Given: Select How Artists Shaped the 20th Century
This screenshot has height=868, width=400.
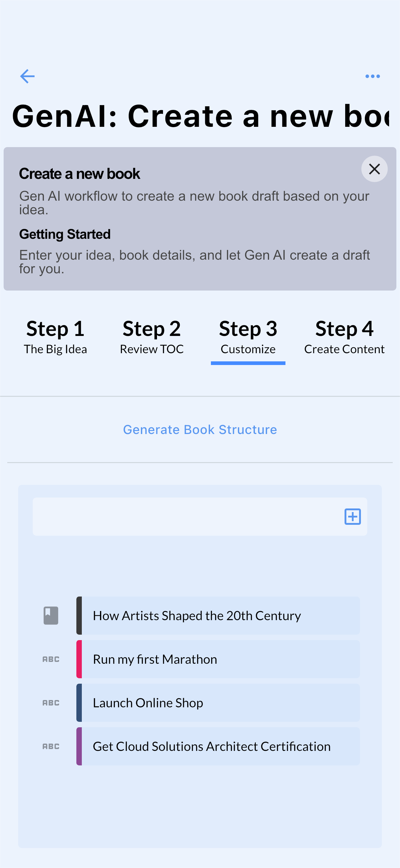Looking at the screenshot, I should coord(221,616).
